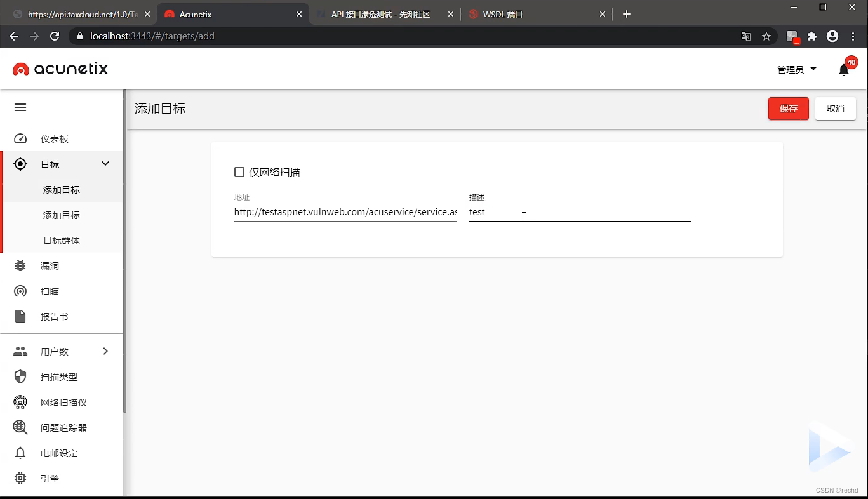Screen dimensions: 868x499
Task: Open notifications bell with 40 badge
Action: pos(844,70)
